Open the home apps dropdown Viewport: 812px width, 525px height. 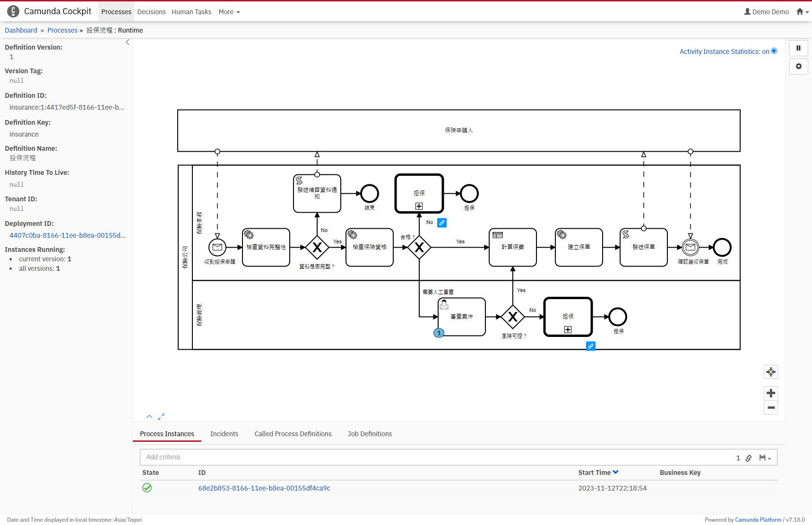pos(802,12)
